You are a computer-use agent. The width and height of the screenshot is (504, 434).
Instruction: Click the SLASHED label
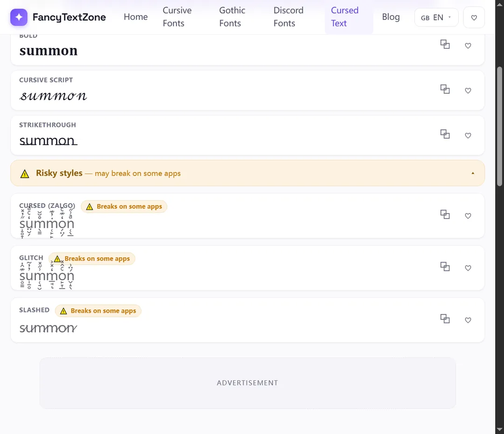[x=34, y=310]
